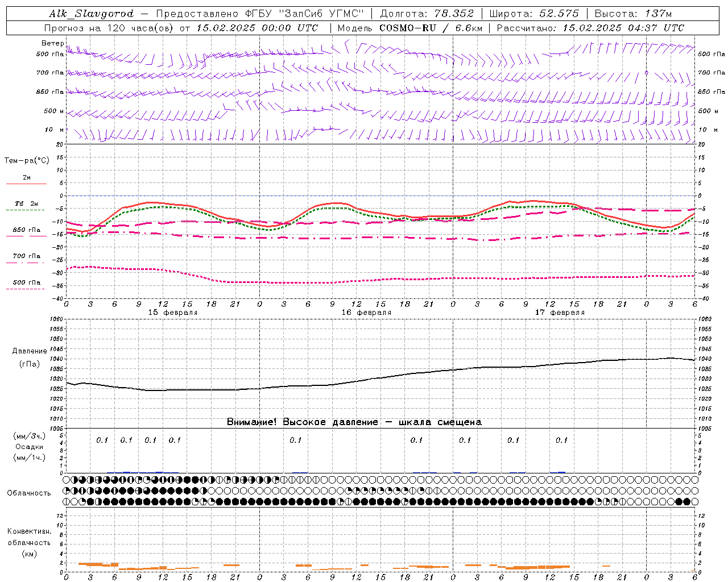Click the Ветер panel label

(x=52, y=43)
